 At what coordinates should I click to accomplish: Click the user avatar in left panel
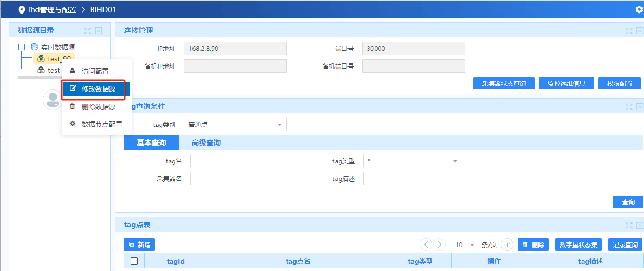[53, 100]
